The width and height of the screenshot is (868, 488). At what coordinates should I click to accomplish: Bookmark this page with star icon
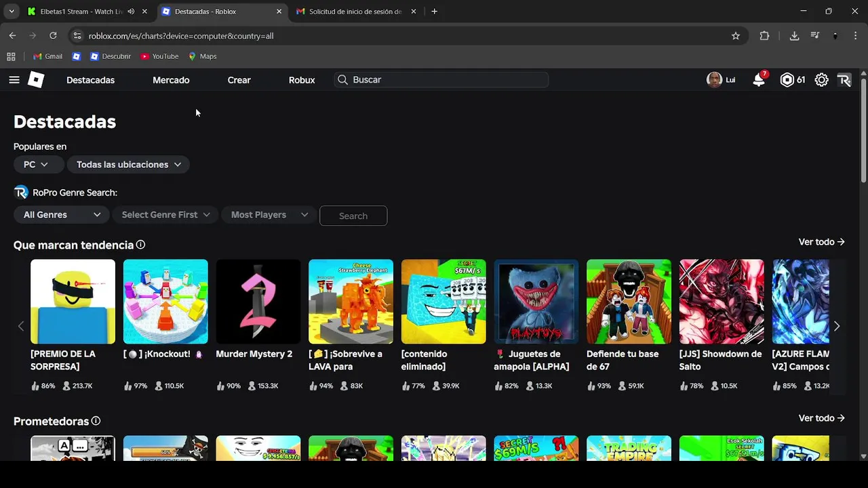point(736,36)
